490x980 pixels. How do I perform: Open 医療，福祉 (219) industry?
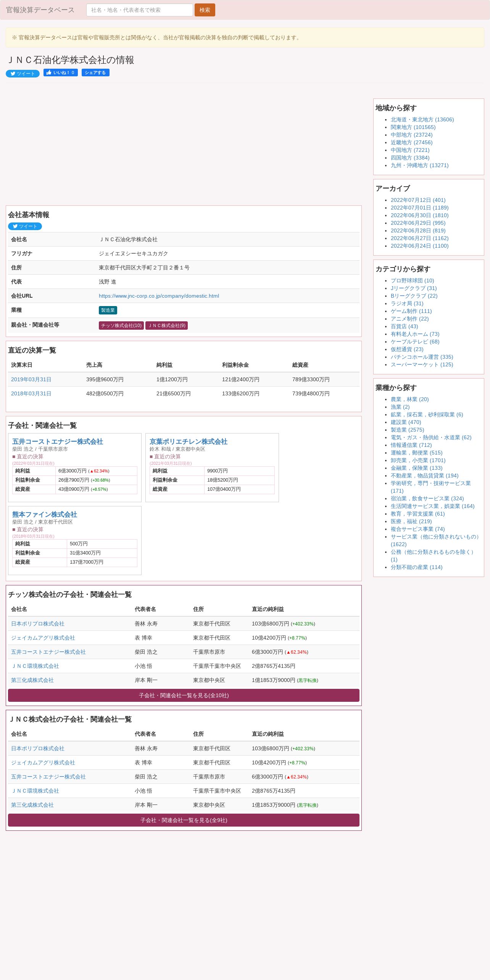coord(411,521)
